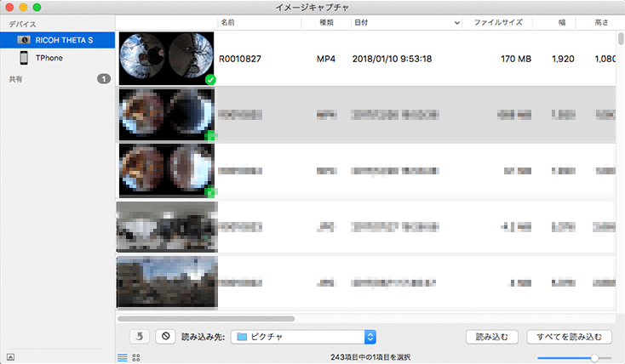Click the sort chevron in 日付 column header

pos(457,23)
